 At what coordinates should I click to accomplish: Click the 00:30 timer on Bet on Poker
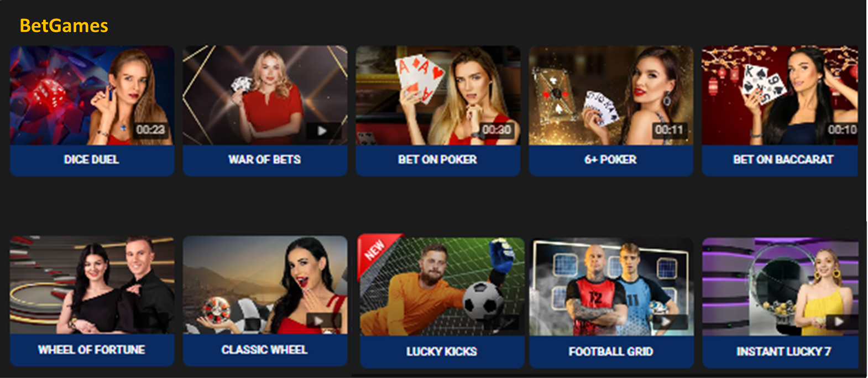[x=496, y=130]
